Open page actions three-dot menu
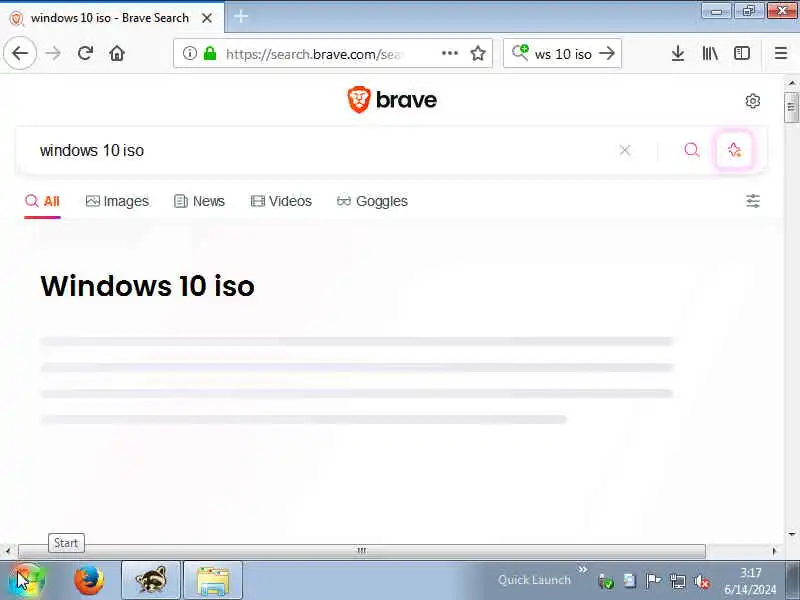 coord(449,53)
